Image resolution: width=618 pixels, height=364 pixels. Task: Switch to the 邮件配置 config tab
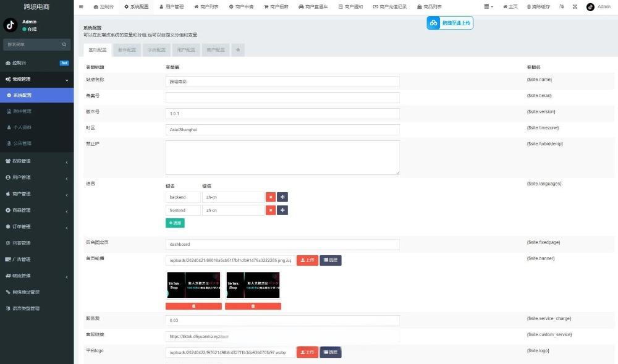127,50
